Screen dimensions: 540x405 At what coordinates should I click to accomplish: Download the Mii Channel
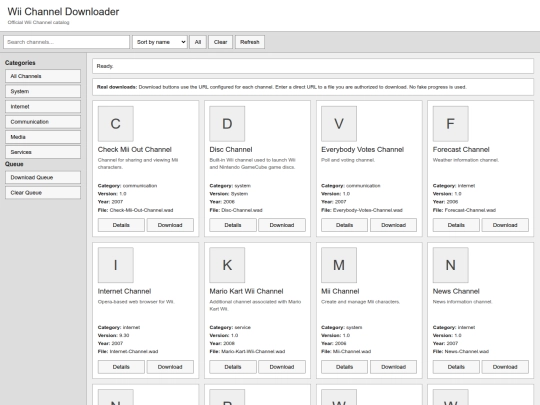pos(393,367)
